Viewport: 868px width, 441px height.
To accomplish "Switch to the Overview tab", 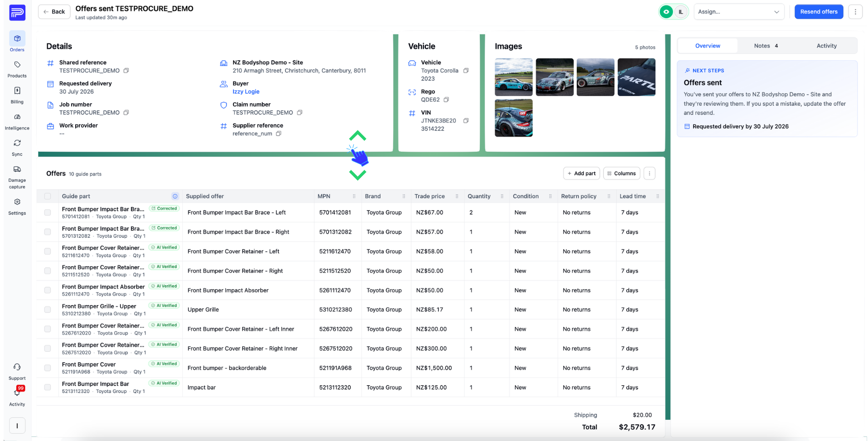I will coord(708,46).
